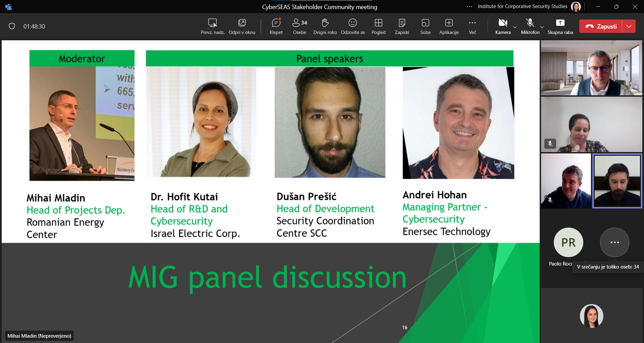The image size is (644, 343).
Task: Click the overflow participants ellipsis circle
Action: [x=614, y=242]
